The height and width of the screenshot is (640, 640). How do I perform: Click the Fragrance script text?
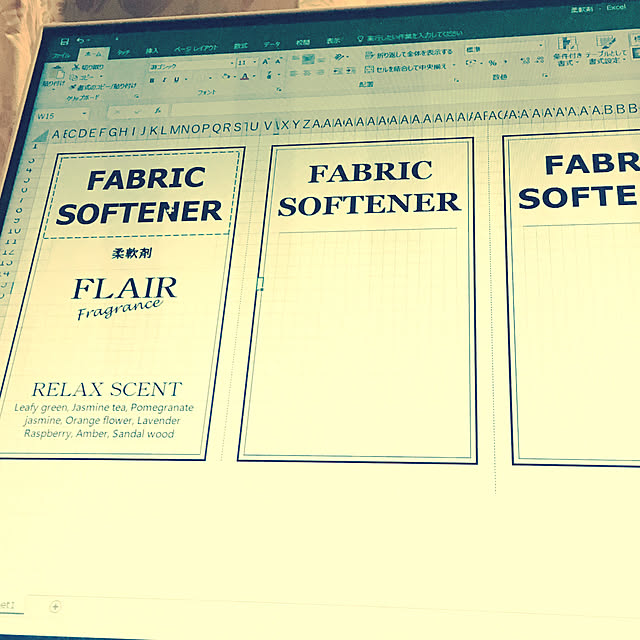(x=120, y=309)
